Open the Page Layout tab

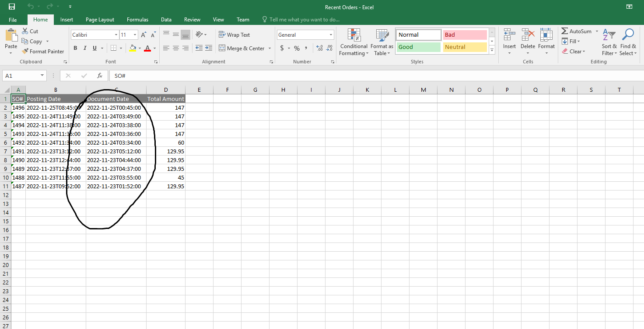click(100, 20)
